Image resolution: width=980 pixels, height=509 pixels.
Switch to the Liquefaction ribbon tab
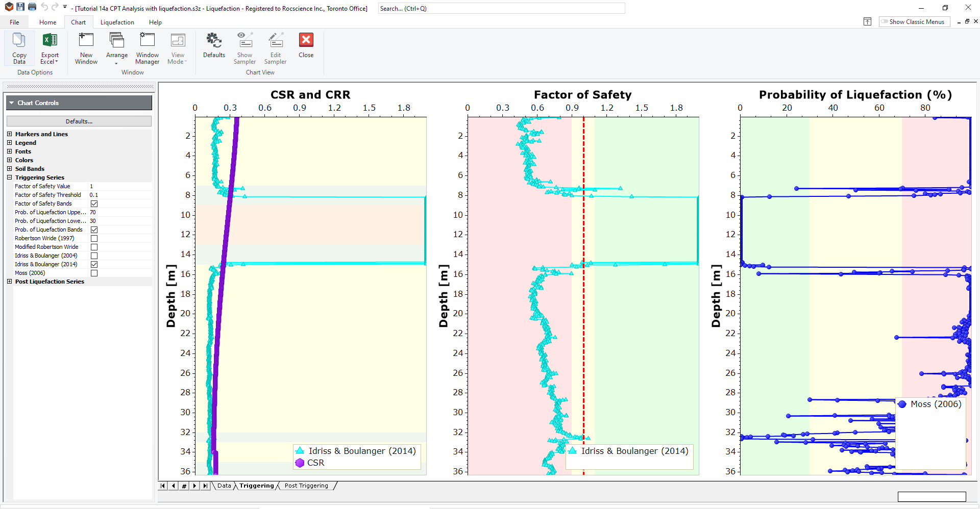[x=117, y=22]
